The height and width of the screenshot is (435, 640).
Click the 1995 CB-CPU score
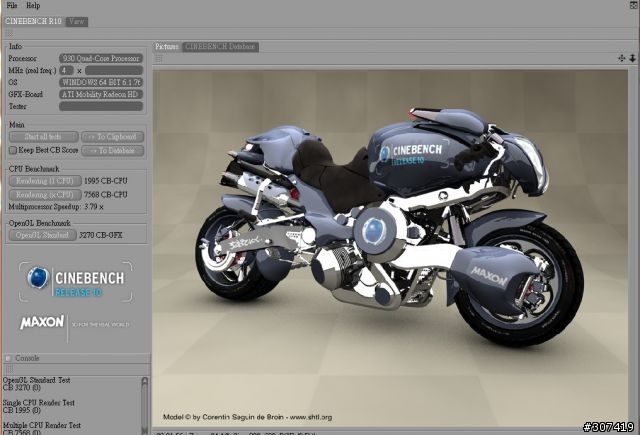[106, 181]
